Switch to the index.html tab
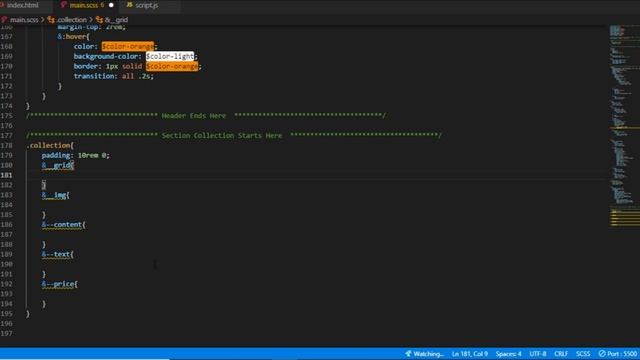The image size is (640, 360). pyautogui.click(x=22, y=5)
